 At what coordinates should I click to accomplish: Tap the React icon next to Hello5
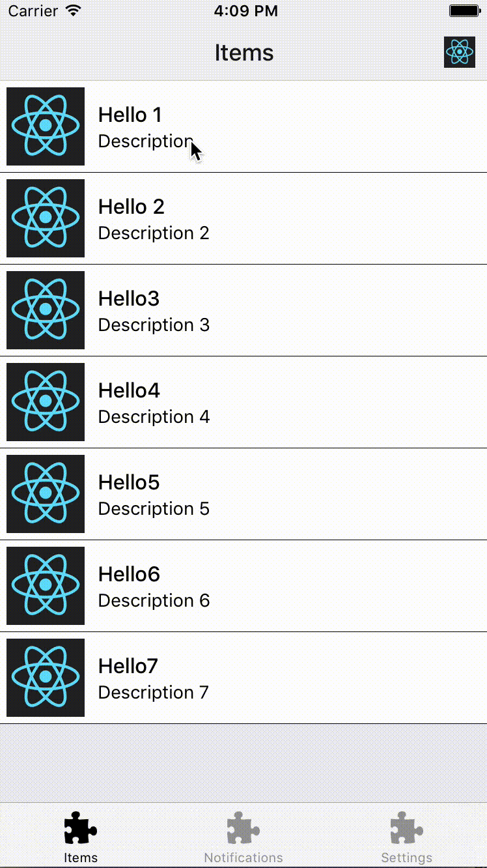point(46,494)
